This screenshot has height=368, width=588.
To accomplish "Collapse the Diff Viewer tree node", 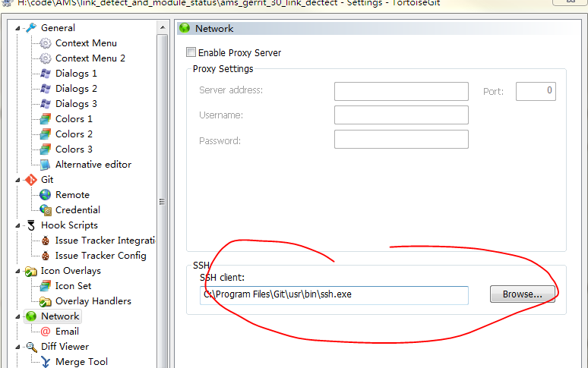I will 17,347.
